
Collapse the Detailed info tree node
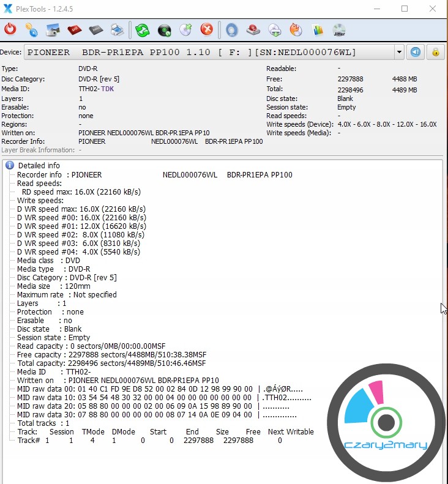[10, 165]
